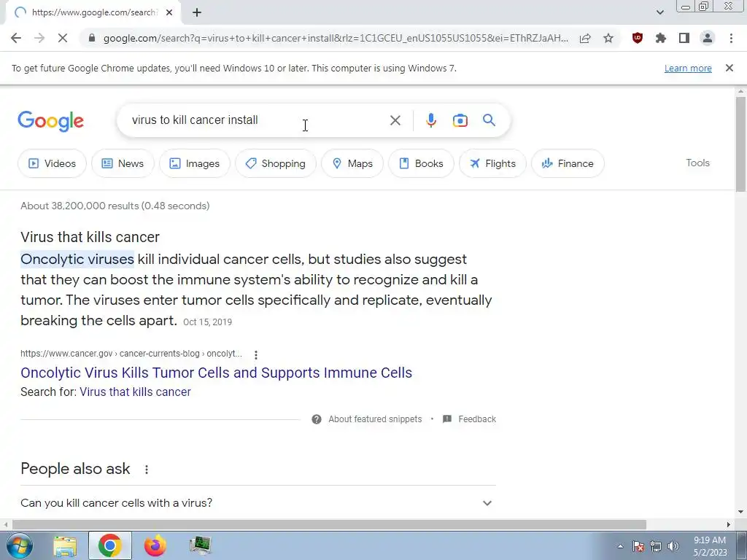Open the Extensions puzzle icon
Screen dimensions: 747x560
[660, 38]
